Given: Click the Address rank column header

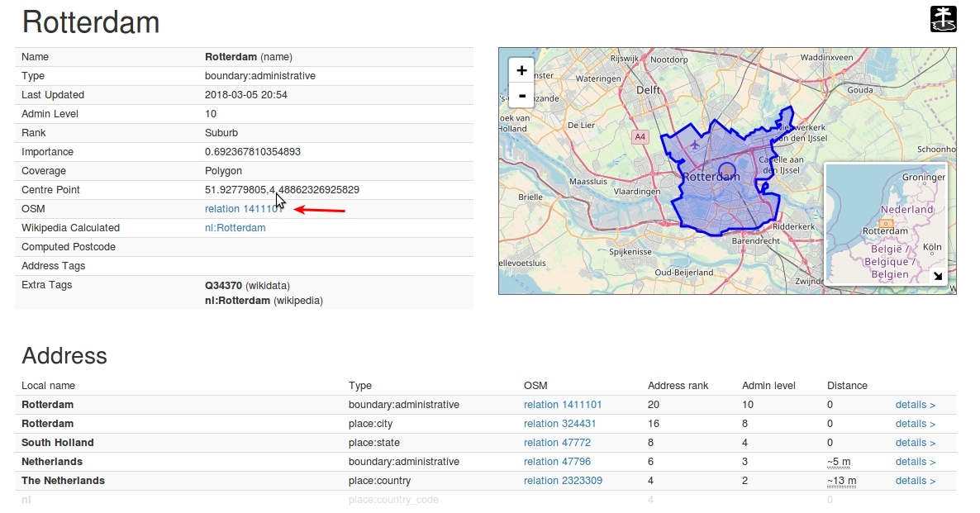Looking at the screenshot, I should coord(678,385).
